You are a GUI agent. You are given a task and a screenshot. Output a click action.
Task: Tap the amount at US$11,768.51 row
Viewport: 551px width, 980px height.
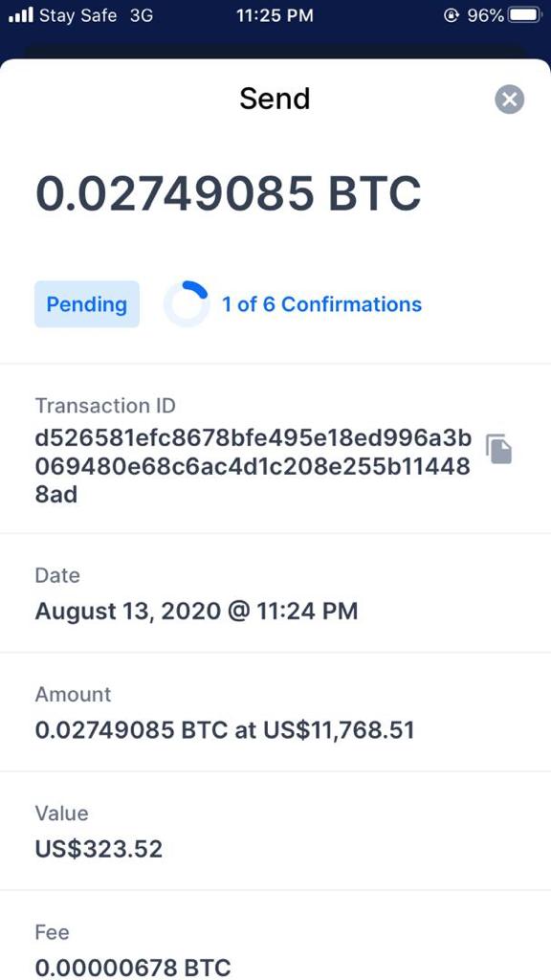coord(275,712)
